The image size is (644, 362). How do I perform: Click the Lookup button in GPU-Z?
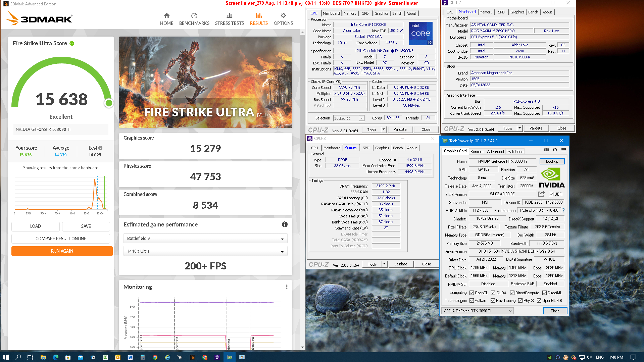552,161
